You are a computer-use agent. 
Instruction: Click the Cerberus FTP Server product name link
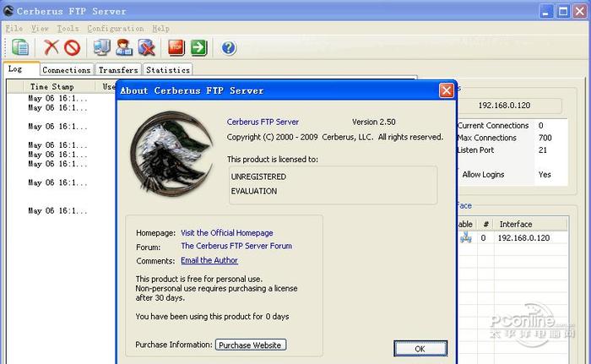pyautogui.click(x=263, y=122)
